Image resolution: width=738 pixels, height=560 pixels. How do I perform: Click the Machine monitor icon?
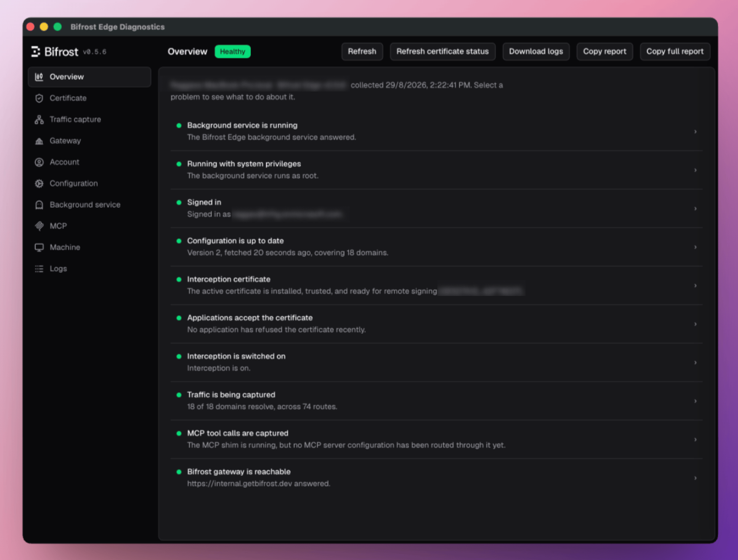[x=39, y=247]
